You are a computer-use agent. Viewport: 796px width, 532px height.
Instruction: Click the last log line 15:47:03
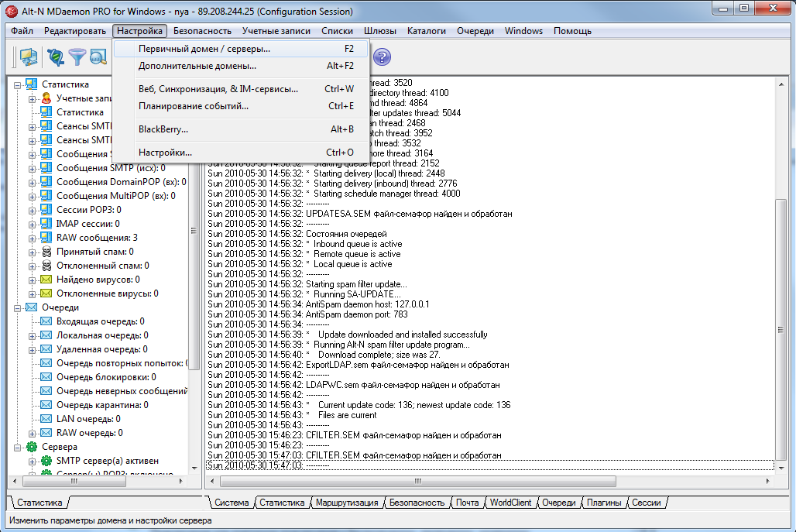[x=490, y=465]
